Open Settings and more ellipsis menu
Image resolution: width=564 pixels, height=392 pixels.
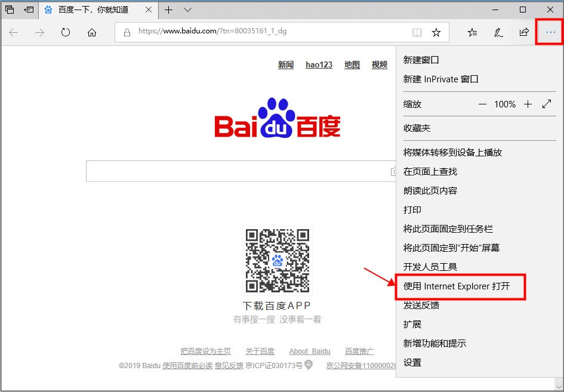(550, 32)
